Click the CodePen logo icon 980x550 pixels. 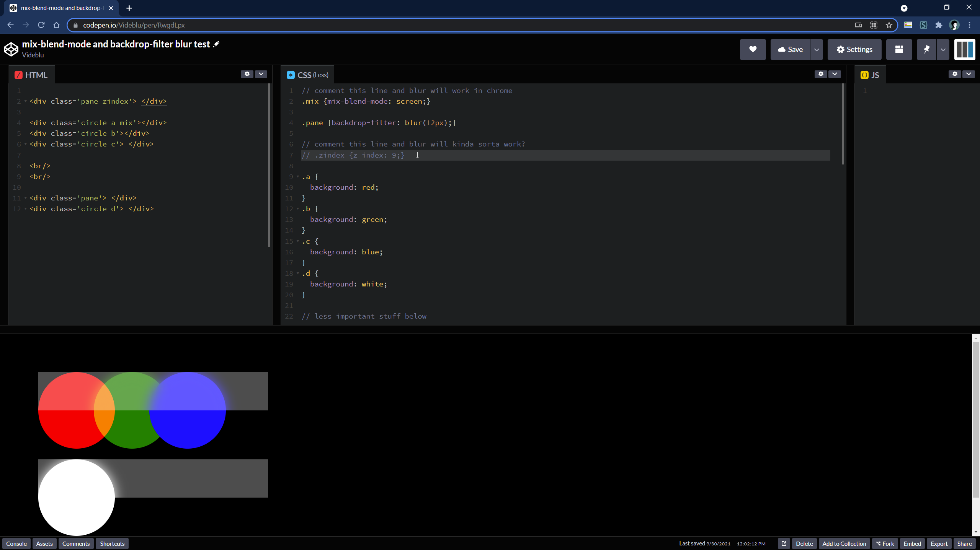(x=11, y=49)
